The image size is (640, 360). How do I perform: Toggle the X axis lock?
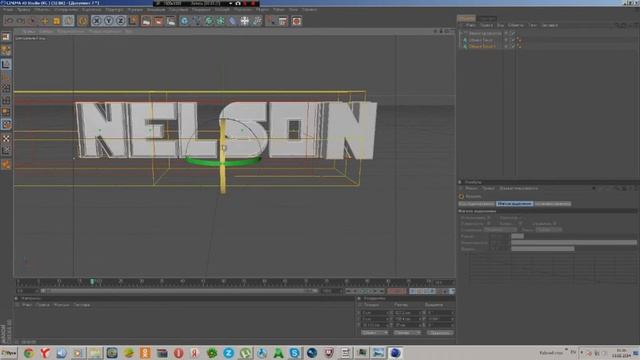point(96,20)
